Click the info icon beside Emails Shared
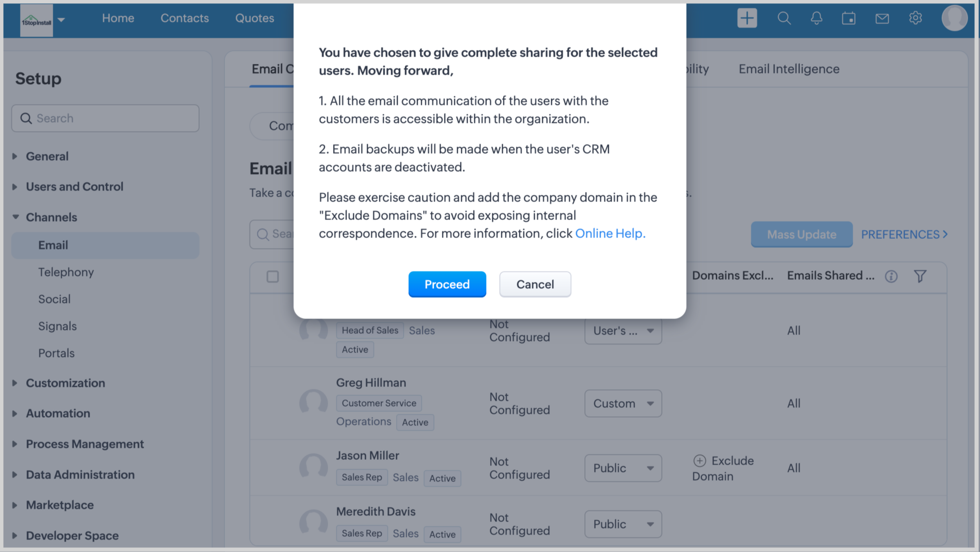This screenshot has width=980, height=552. [891, 276]
